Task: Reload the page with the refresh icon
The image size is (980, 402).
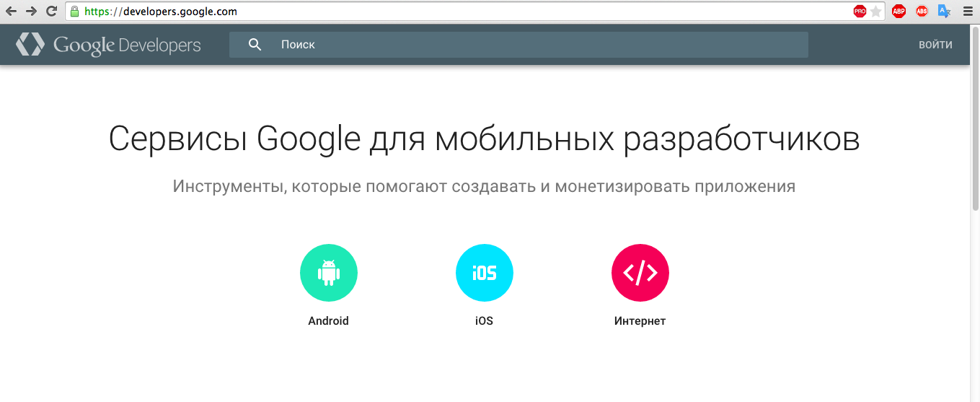Action: [x=51, y=12]
